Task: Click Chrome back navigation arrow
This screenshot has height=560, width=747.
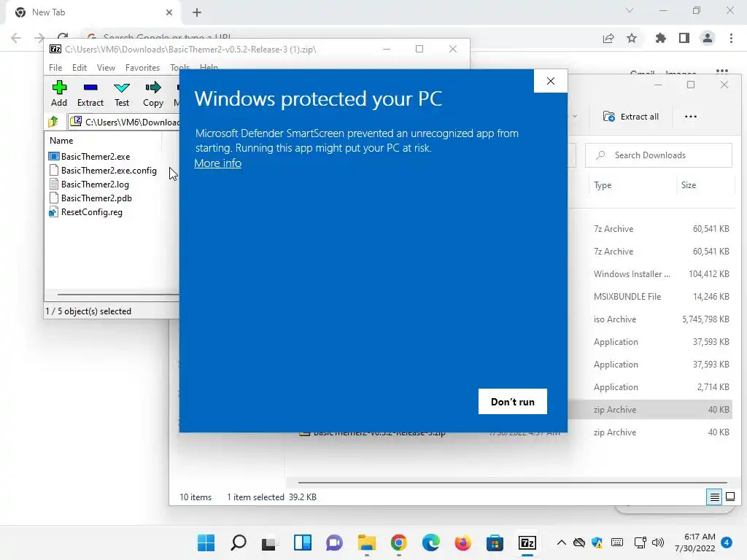Action: coord(16,38)
